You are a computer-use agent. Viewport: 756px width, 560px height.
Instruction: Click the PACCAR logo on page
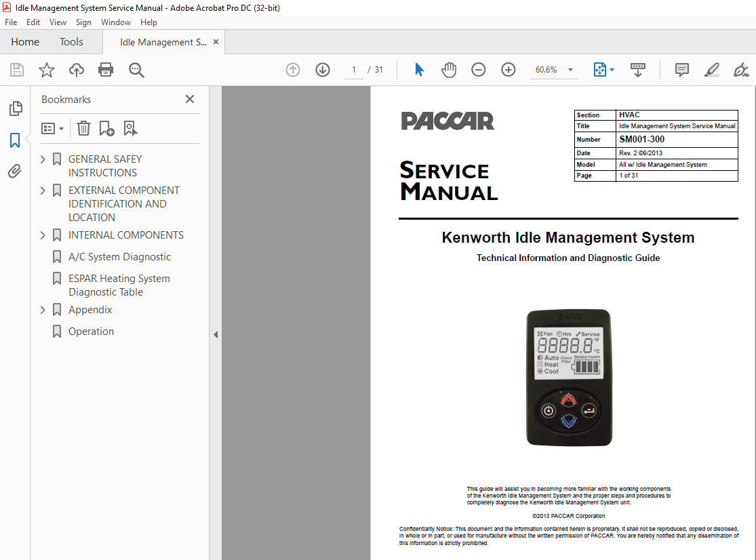(x=447, y=121)
